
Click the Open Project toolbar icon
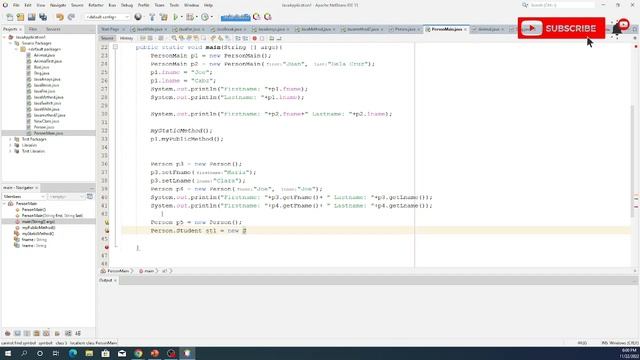pos(31,17)
